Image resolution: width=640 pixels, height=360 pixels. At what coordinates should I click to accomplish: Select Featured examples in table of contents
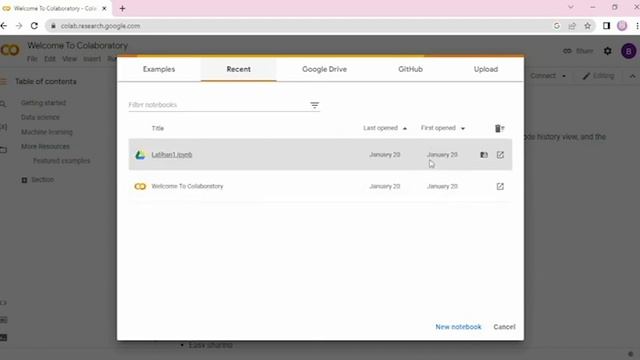[62, 161]
